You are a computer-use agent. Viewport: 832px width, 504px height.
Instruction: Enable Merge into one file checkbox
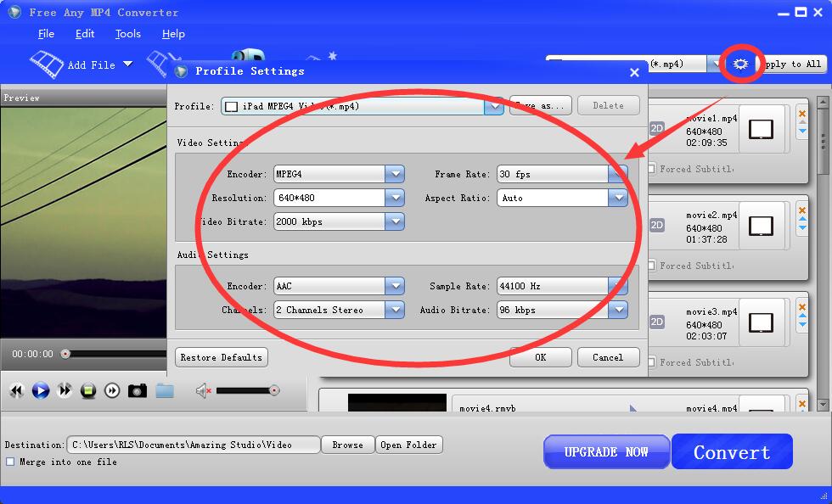10,462
